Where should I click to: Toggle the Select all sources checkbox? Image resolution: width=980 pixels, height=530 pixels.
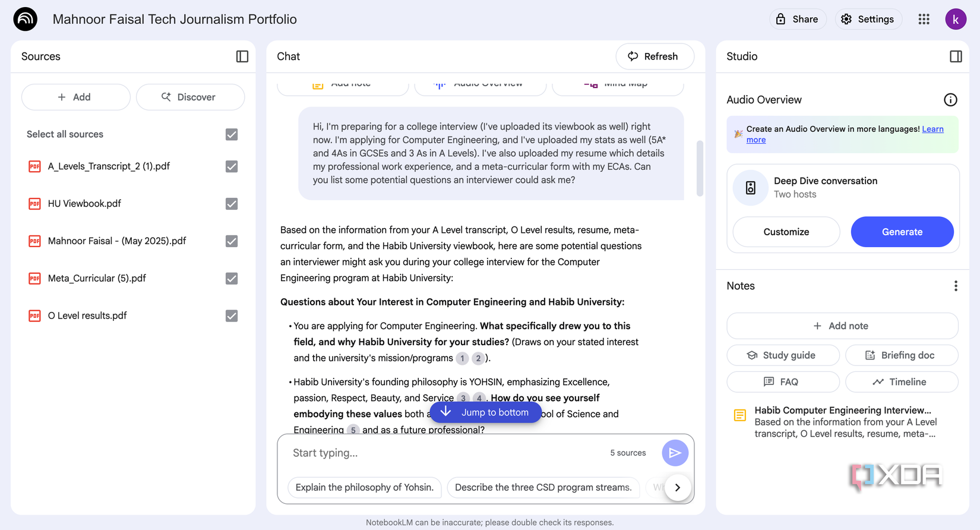232,134
